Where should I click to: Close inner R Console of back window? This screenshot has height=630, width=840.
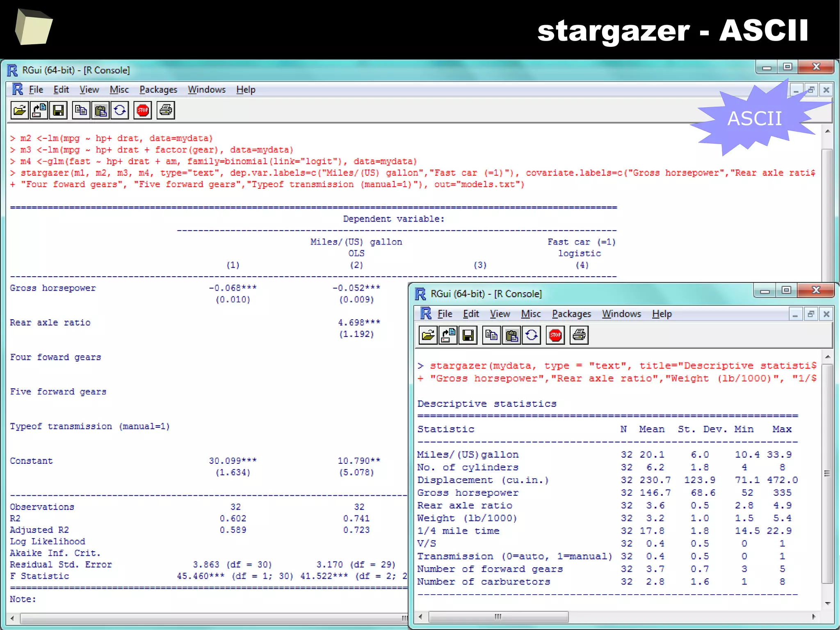click(x=826, y=90)
